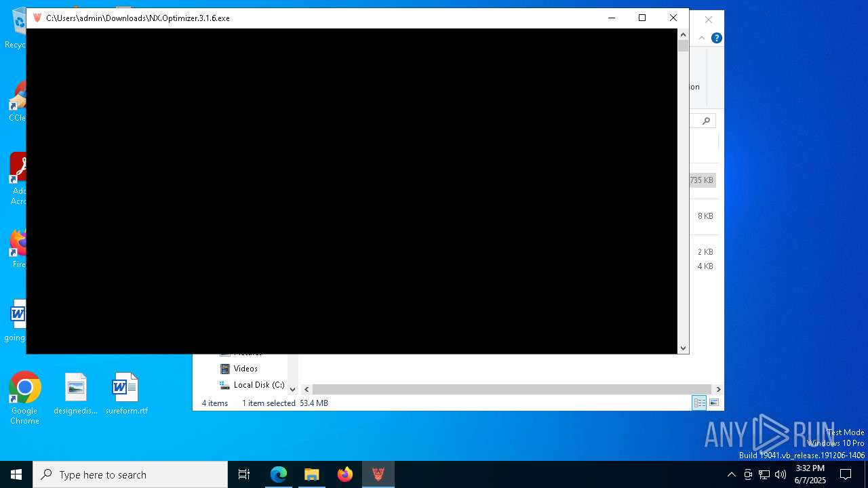Click console scrollbar down arrow
This screenshot has width=868, height=488.
point(683,348)
